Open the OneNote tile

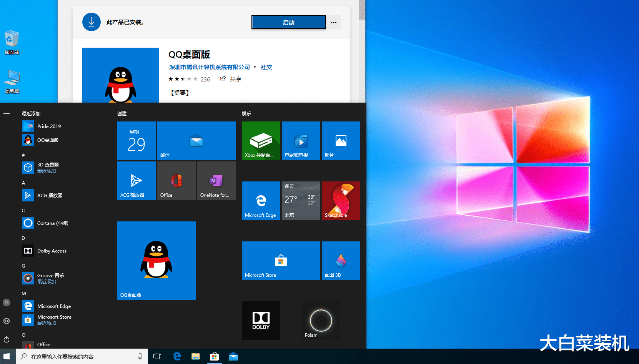216,180
